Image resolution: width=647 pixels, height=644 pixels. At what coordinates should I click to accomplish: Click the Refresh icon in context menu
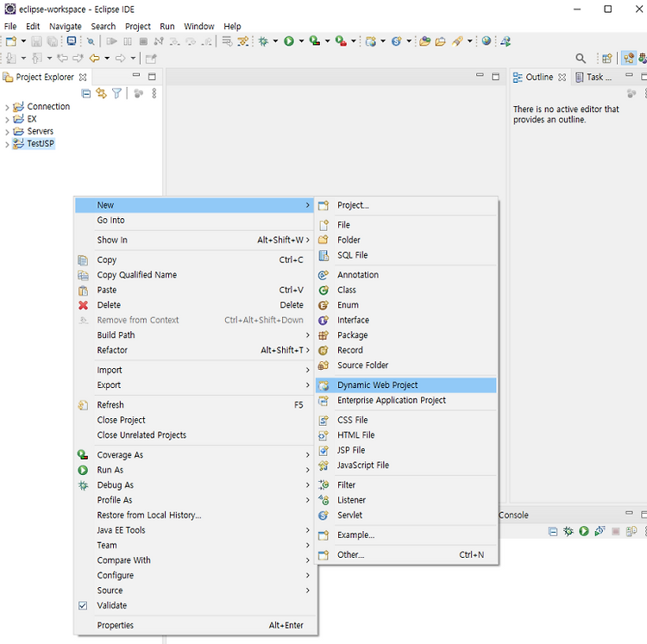pos(83,405)
